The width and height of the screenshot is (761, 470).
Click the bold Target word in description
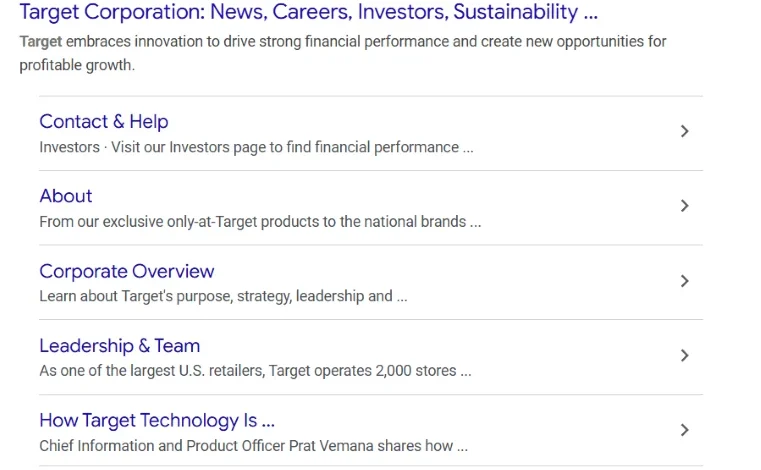[x=40, y=42]
